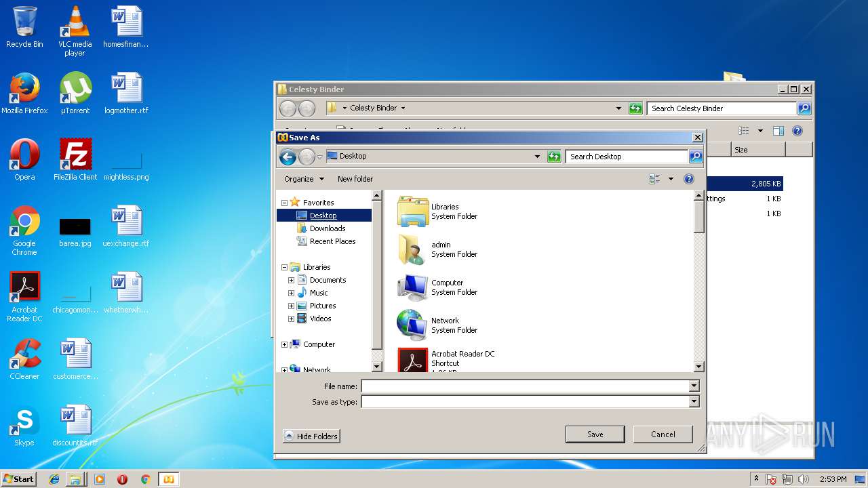This screenshot has height=488, width=868.
Task: Click the File name input field
Action: coord(526,386)
